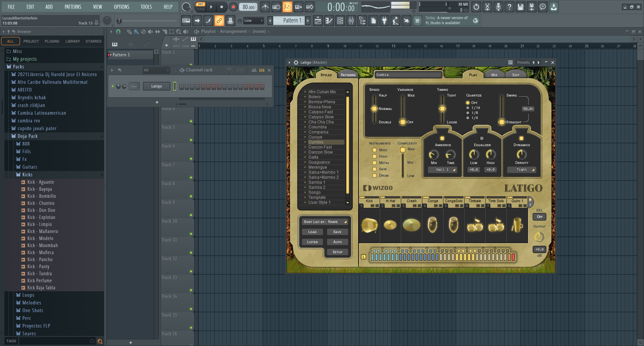
Task: Click the undo history icon in top toolbar
Action: (x=476, y=7)
